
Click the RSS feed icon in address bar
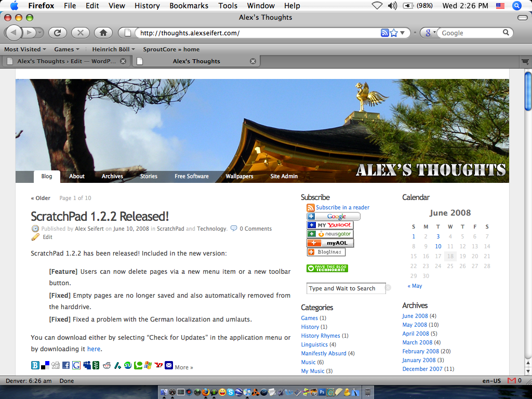coord(384,33)
